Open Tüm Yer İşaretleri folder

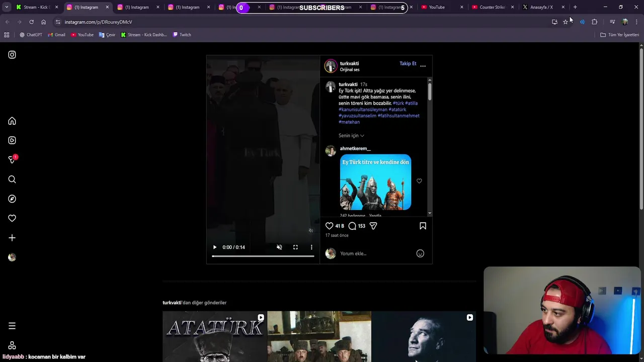[619, 35]
